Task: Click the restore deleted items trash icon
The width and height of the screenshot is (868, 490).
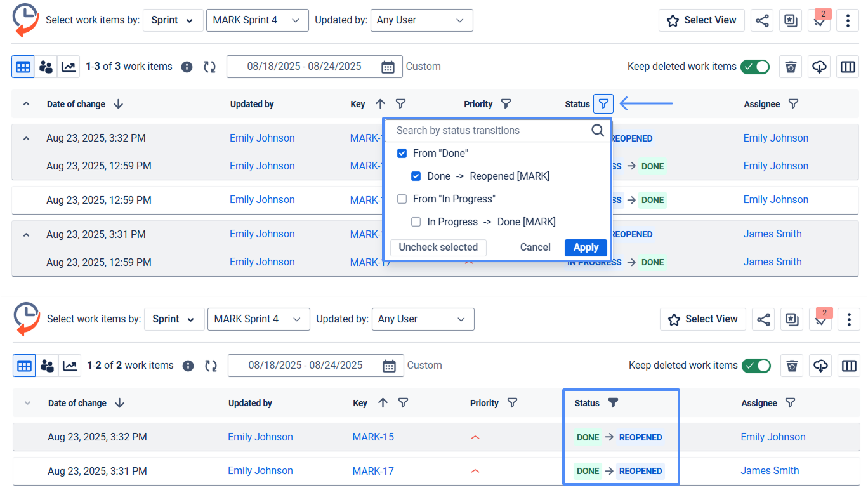Action: [x=791, y=66]
